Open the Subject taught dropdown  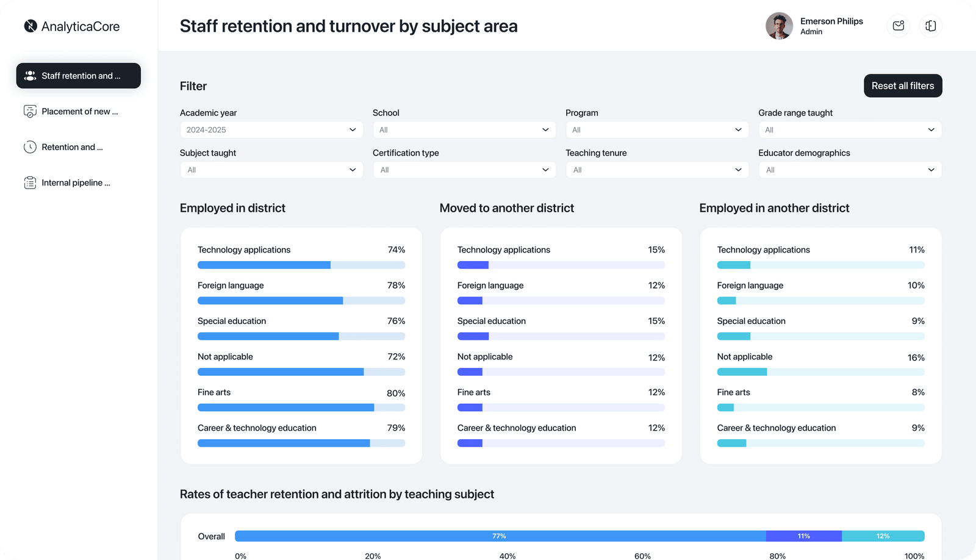(x=271, y=170)
